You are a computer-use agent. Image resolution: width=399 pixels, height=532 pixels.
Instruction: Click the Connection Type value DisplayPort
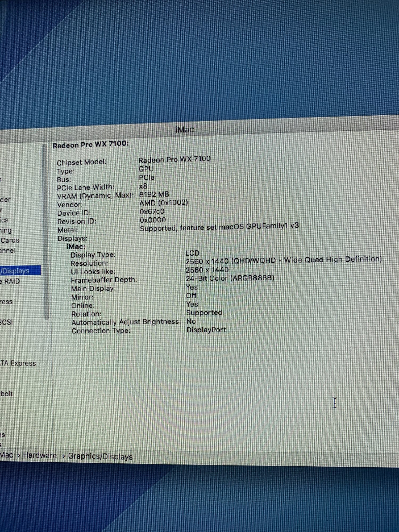(206, 330)
